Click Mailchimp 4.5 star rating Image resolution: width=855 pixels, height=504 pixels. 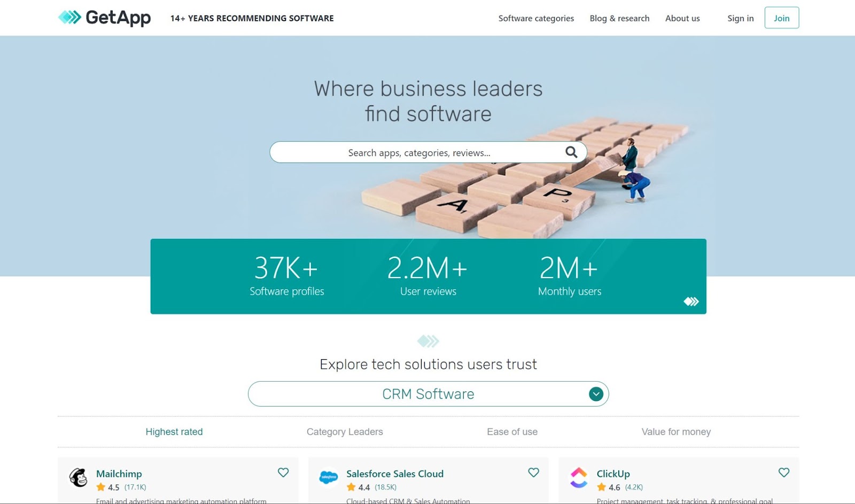(108, 487)
